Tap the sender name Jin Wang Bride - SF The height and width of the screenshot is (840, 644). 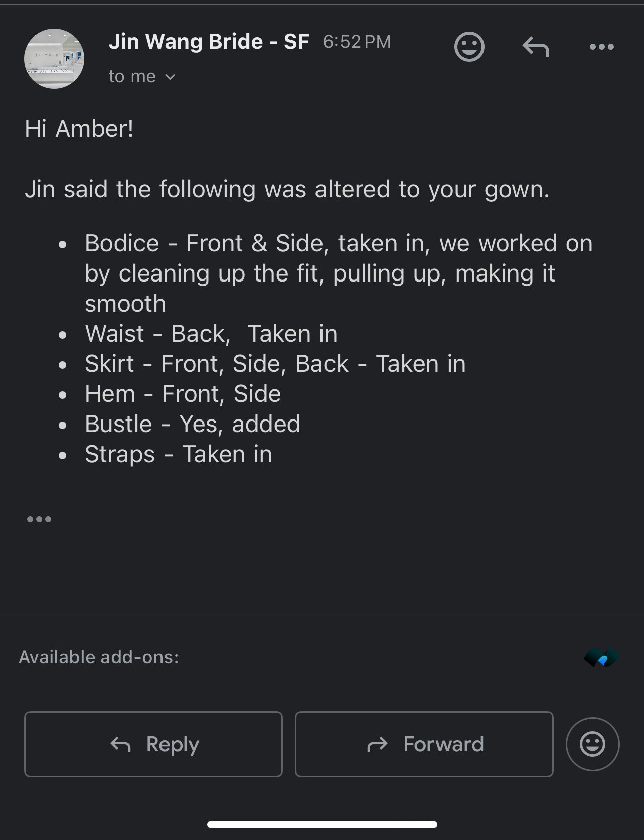(209, 42)
